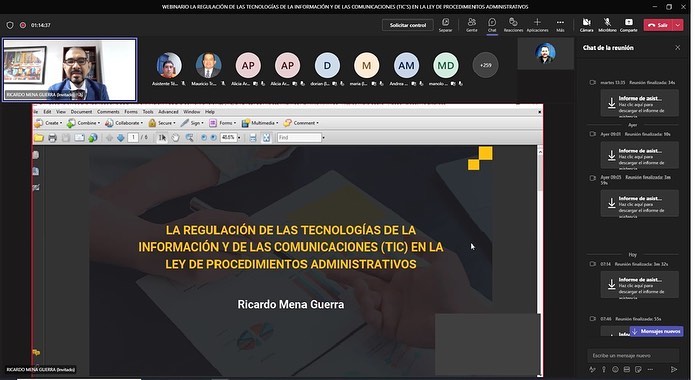Click the sticker icon in chat
Image resolution: width=695 pixels, height=380 pixels.
click(x=638, y=369)
